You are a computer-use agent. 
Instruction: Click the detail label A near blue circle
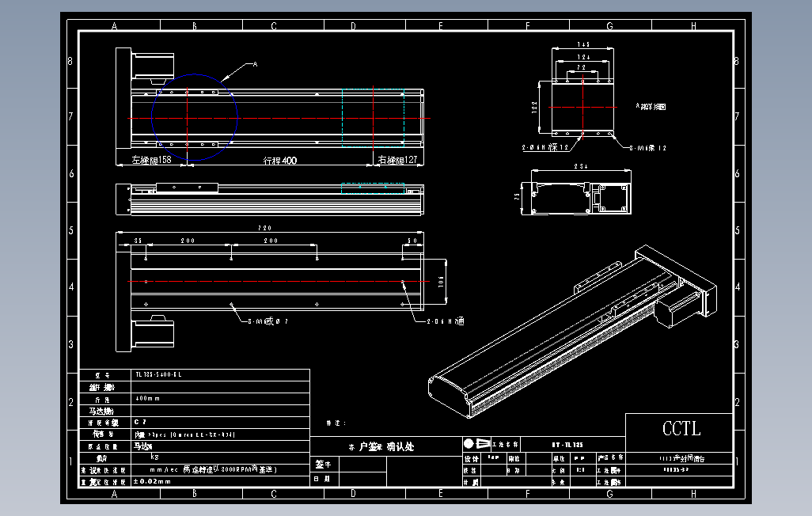click(255, 64)
